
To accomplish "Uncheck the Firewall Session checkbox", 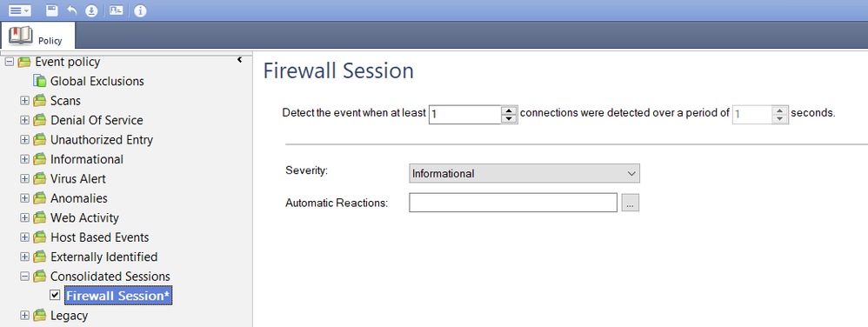I will pyautogui.click(x=55, y=295).
